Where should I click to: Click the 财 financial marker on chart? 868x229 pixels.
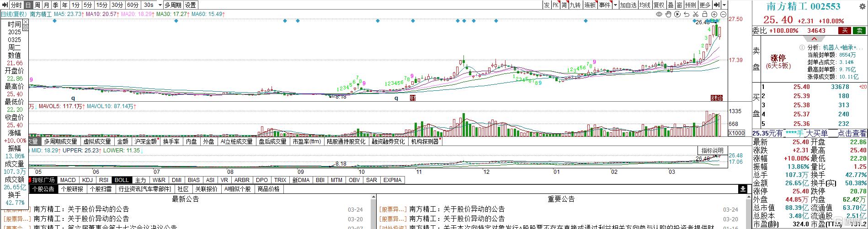[413, 98]
